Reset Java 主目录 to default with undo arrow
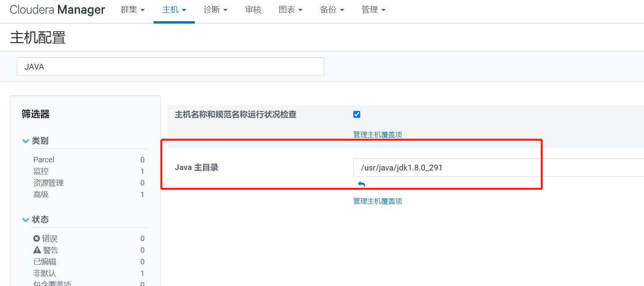The image size is (644, 286). coord(361,184)
